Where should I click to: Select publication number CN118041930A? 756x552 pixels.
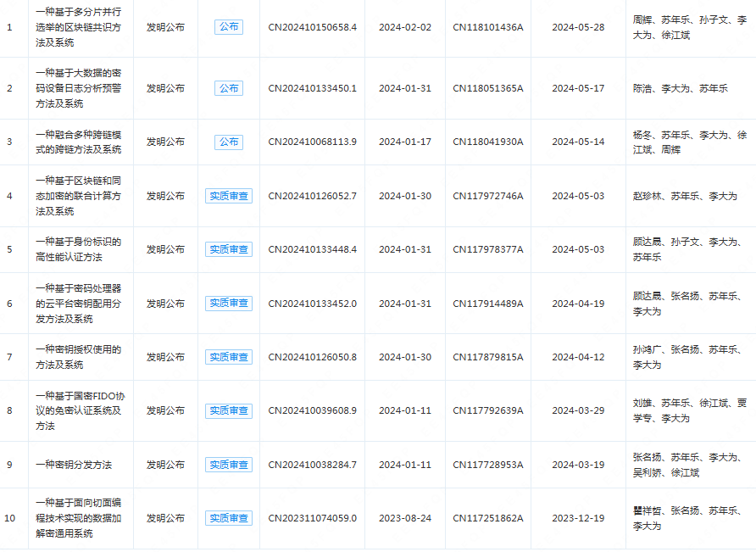488,142
